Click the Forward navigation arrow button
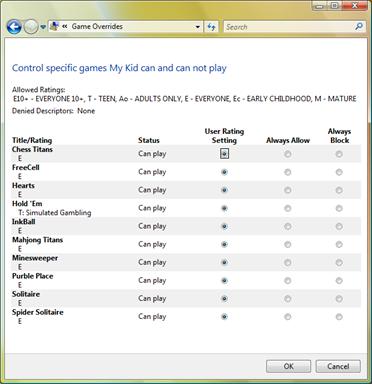The height and width of the screenshot is (384, 372). coord(31,27)
